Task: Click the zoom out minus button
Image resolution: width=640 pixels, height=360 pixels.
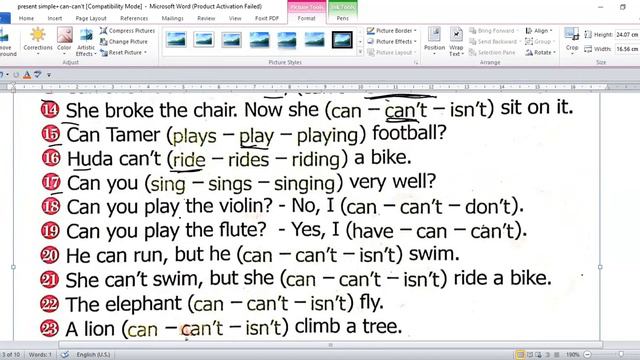Action: 587,355
